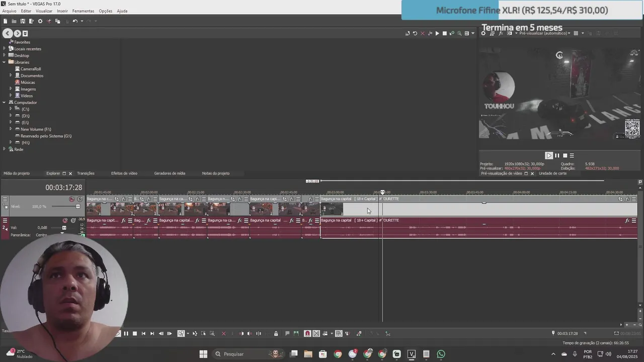
Task: Open project properties gear icon in toolbar
Action: coord(40,21)
